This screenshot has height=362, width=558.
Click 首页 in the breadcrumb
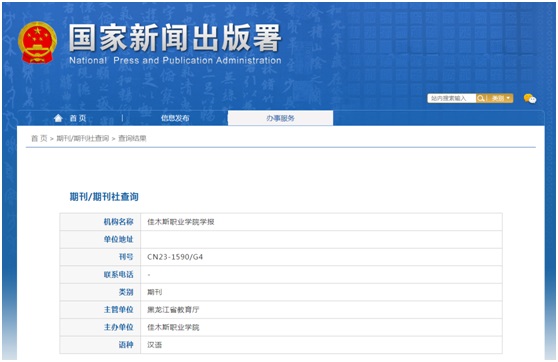click(x=39, y=138)
